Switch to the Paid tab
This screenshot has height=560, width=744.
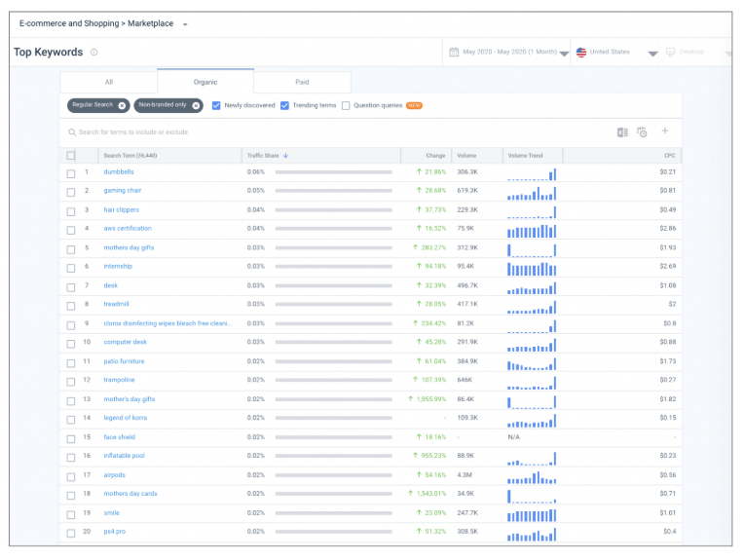(x=302, y=82)
